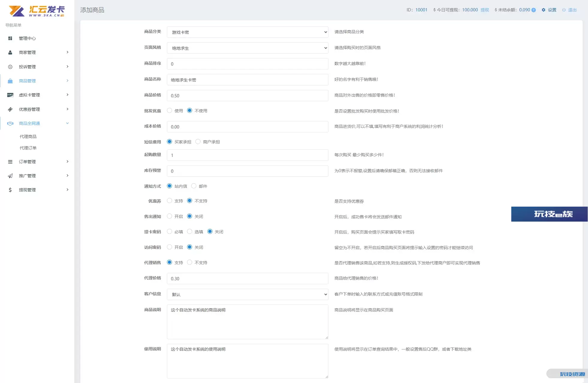The height and width of the screenshot is (383, 588).
Task: Open the 客户信息 dropdown showing 默认
Action: pyautogui.click(x=248, y=294)
